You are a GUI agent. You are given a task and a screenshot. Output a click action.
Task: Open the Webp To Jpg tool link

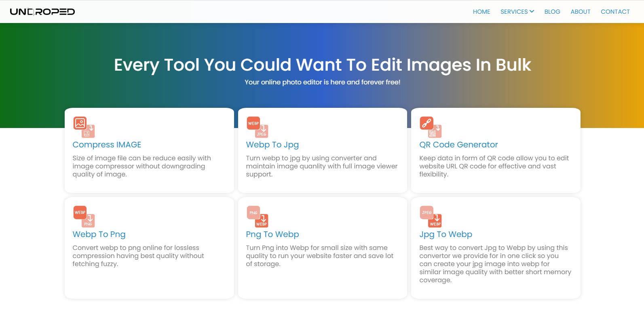tap(272, 145)
